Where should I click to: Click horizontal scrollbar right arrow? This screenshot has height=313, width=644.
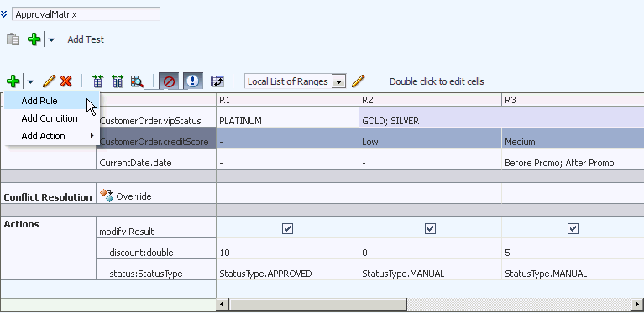[x=637, y=305]
